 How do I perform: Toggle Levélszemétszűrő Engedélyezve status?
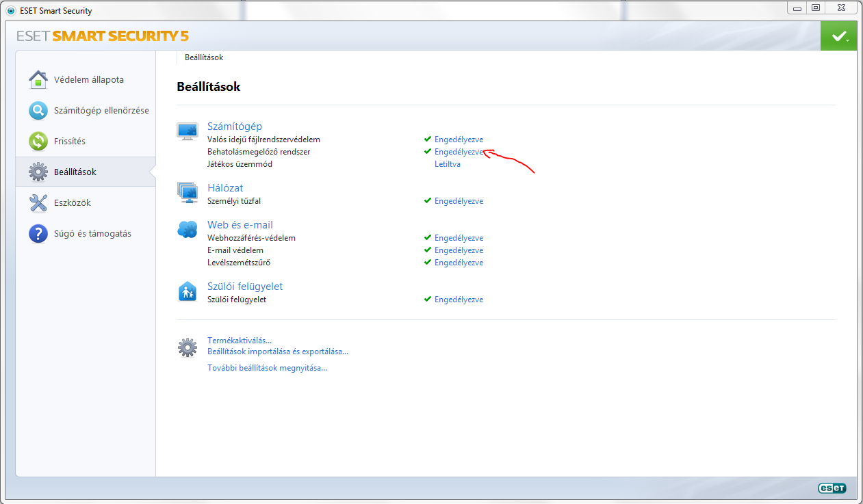(459, 263)
